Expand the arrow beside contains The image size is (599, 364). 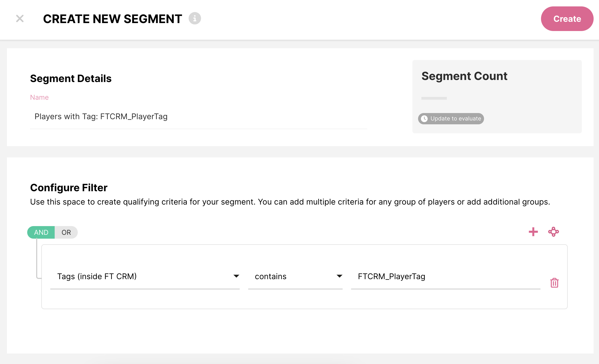[x=340, y=276]
